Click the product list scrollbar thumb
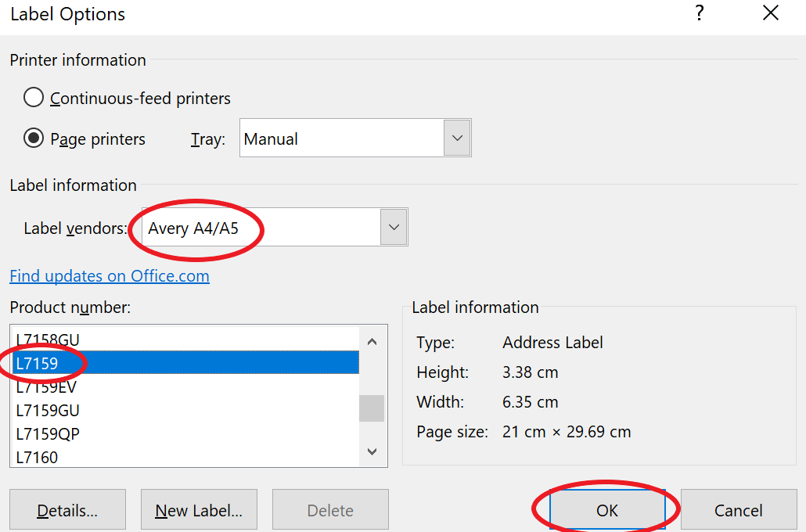The width and height of the screenshot is (806, 532). coord(372,408)
